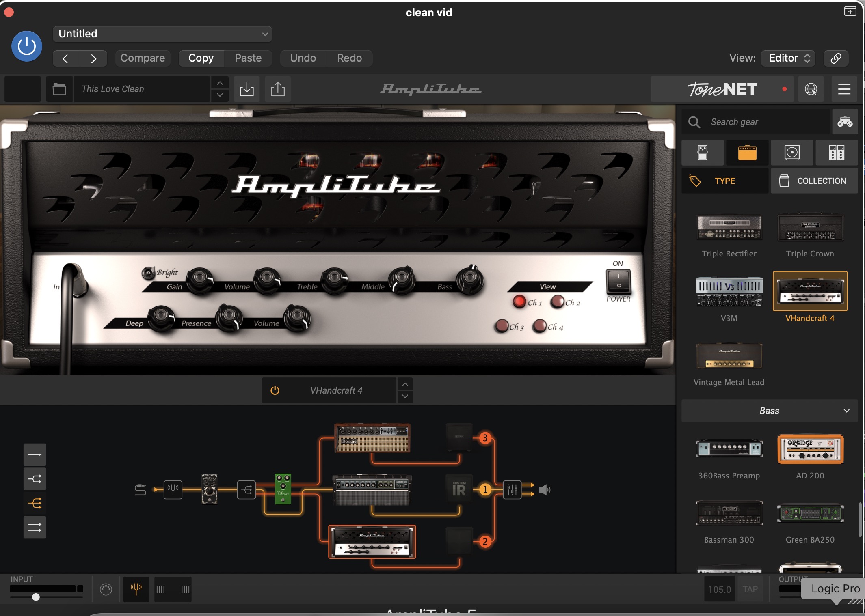
Task: Select the stomp pedal gear category tab
Action: tap(703, 153)
